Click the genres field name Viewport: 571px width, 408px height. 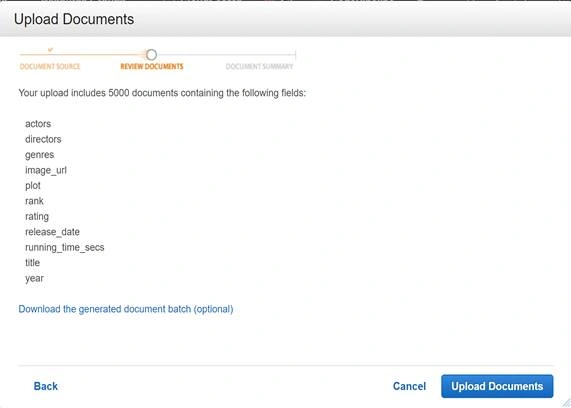coord(39,155)
